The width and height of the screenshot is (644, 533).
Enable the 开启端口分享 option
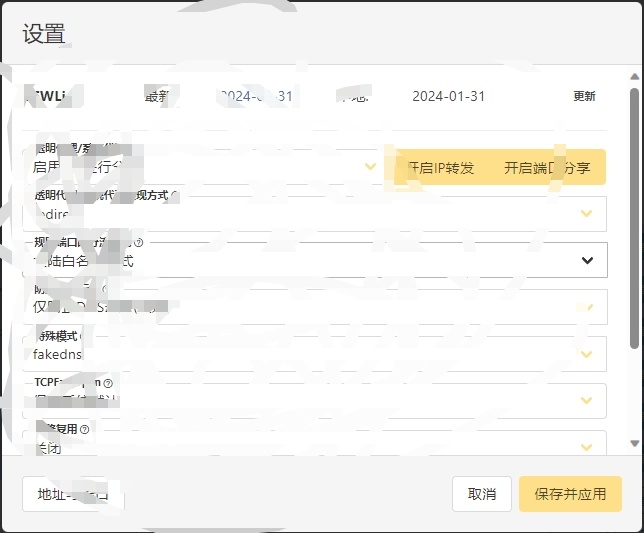(x=546, y=167)
